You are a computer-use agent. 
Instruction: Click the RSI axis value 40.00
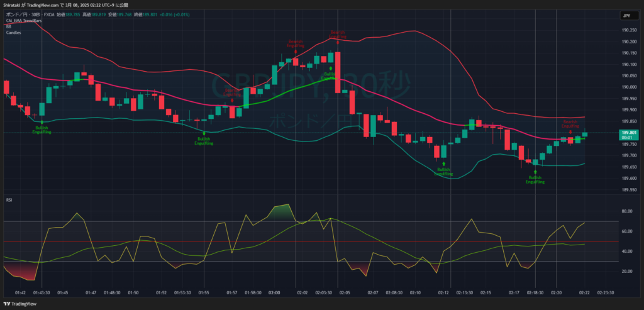pyautogui.click(x=626, y=252)
